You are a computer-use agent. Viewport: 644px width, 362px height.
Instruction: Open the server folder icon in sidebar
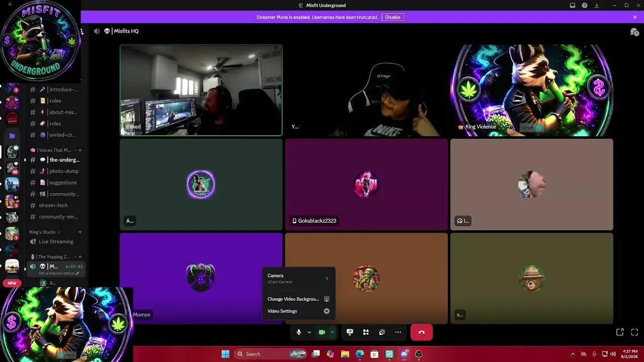(12, 136)
